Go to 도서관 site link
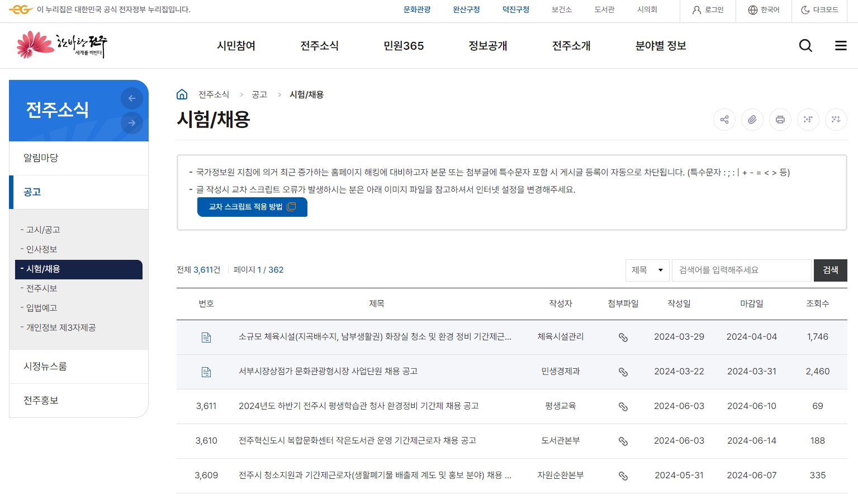Screen dimensions: 858x504 [x=604, y=9]
